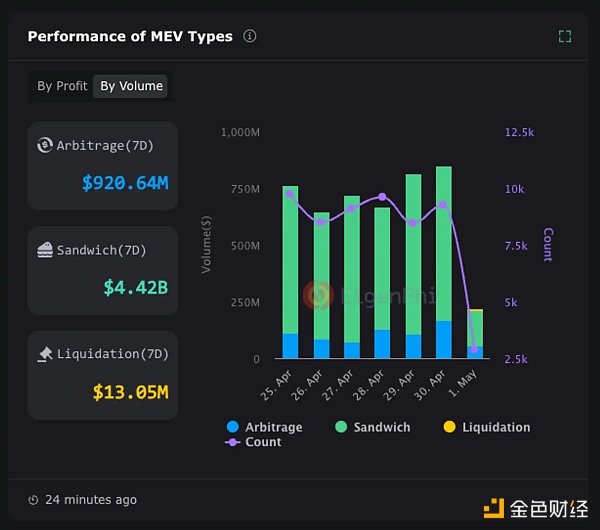Switch to By Profit tab

[x=62, y=86]
